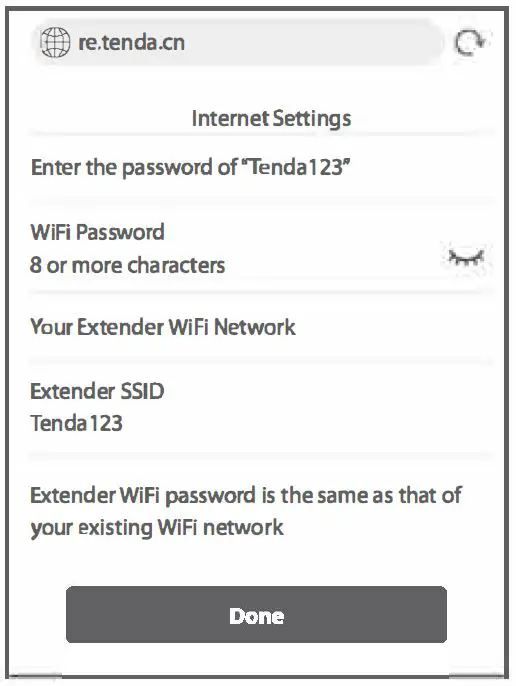The width and height of the screenshot is (516, 686).
Task: Click the "your existing WiFi network" line of the note
Action: coord(157,528)
